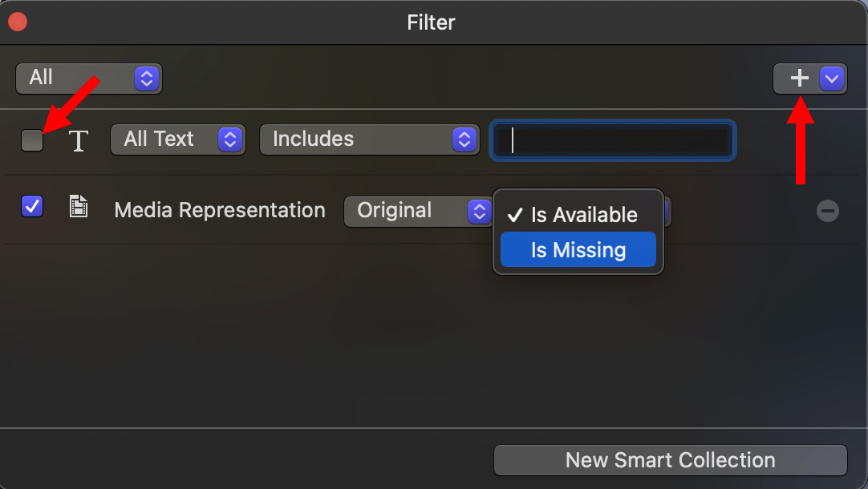The width and height of the screenshot is (868, 489).
Task: Click into the text search input field
Action: click(x=613, y=140)
